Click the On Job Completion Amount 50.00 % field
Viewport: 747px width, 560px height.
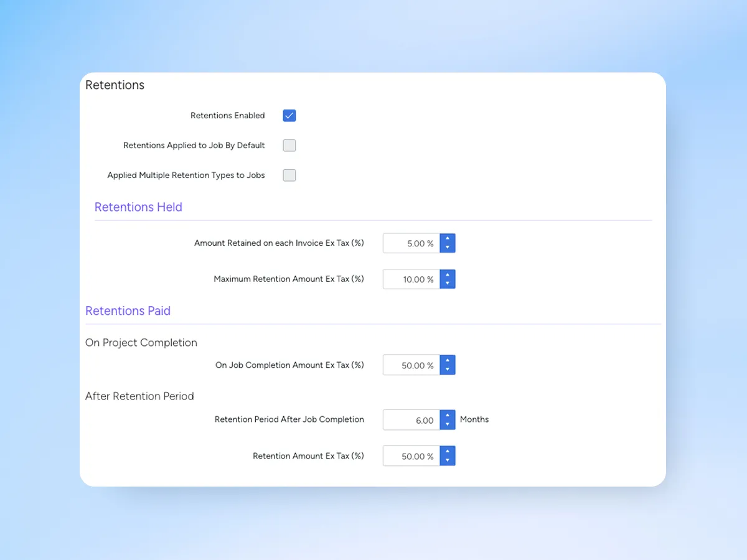click(x=411, y=365)
